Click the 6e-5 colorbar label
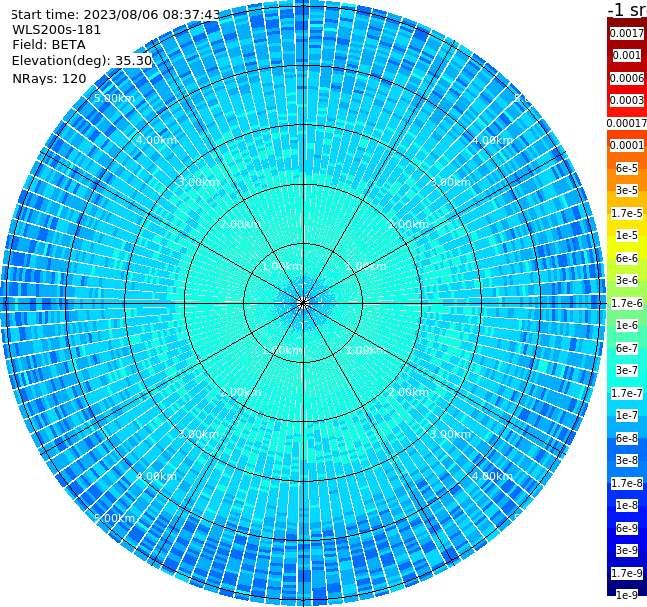This screenshot has height=607, width=647. coord(627,168)
